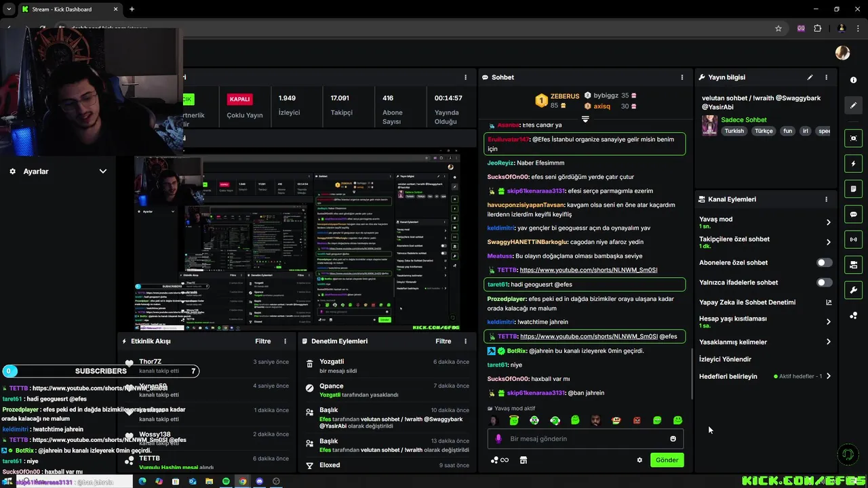Open a new browser tab
This screenshot has height=488, width=868.
[132, 9]
